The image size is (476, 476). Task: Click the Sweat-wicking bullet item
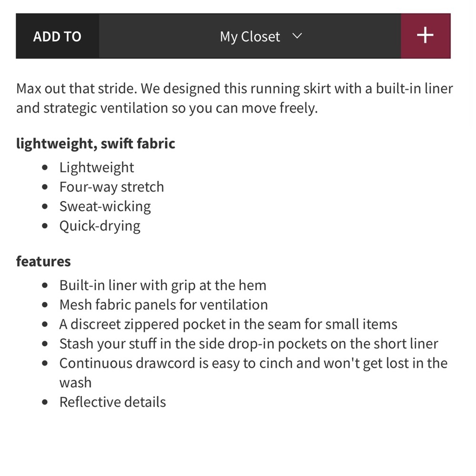click(105, 207)
